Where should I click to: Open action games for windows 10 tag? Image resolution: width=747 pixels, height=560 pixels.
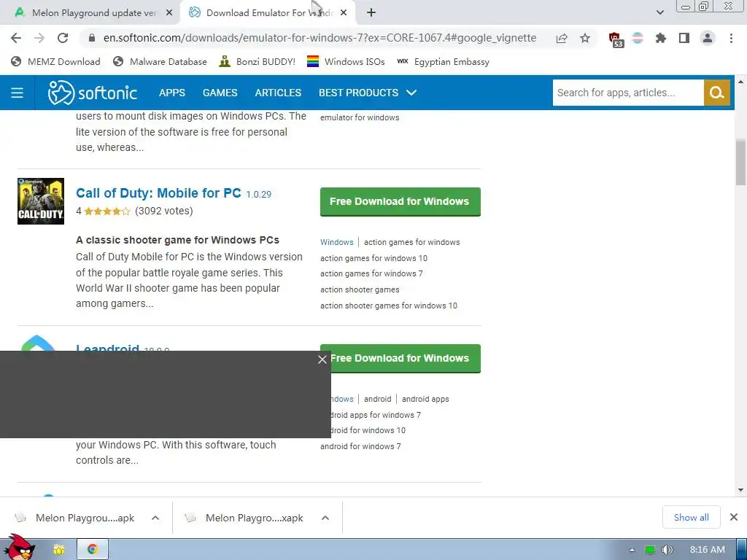click(374, 258)
